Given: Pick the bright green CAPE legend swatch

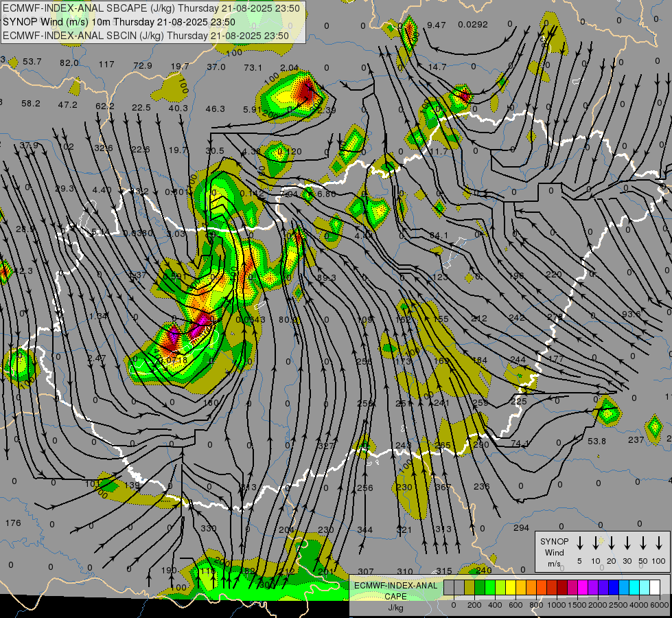Looking at the screenshot, I should [490, 588].
